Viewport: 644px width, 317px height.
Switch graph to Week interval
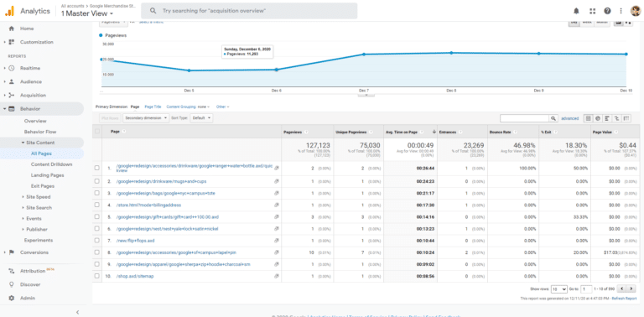(x=587, y=23)
